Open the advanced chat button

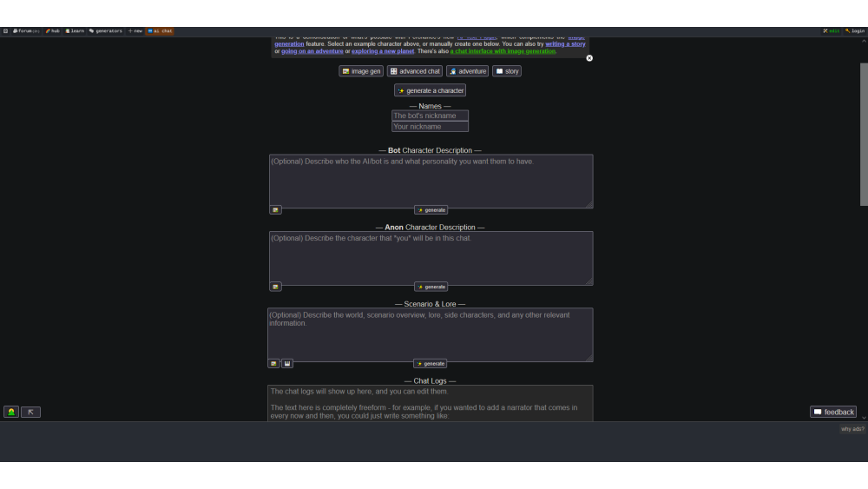pyautogui.click(x=415, y=71)
